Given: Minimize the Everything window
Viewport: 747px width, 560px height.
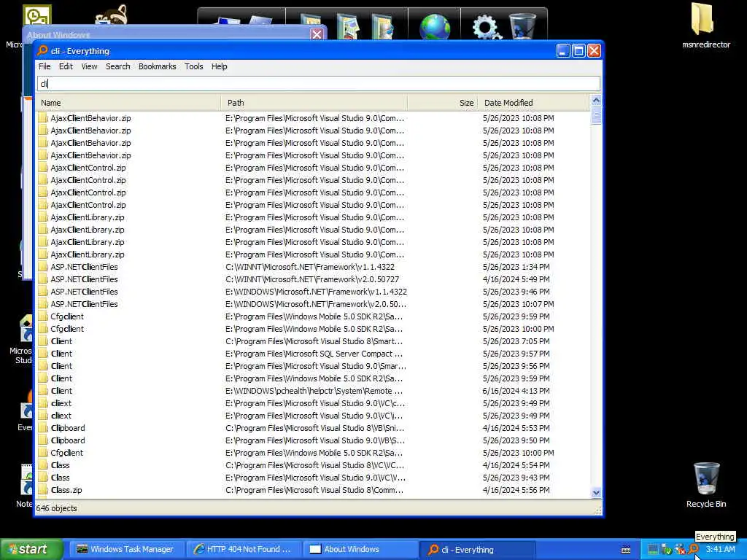Looking at the screenshot, I should click(563, 51).
